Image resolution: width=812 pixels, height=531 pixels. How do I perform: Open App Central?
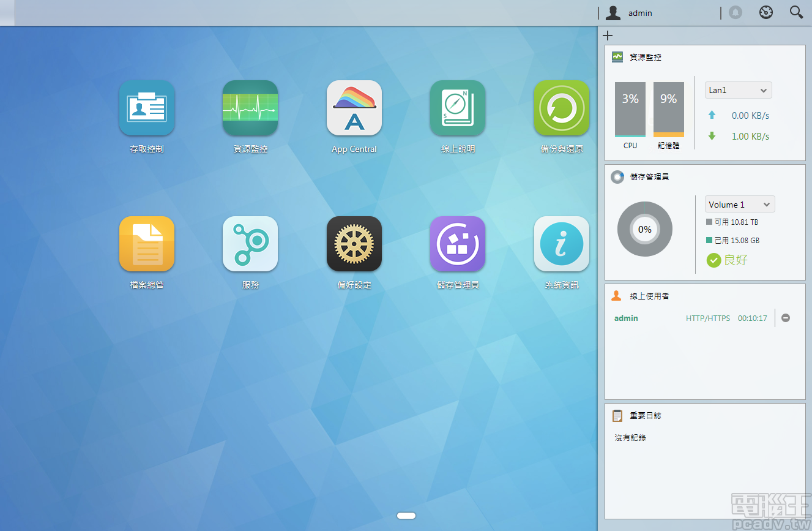354,108
